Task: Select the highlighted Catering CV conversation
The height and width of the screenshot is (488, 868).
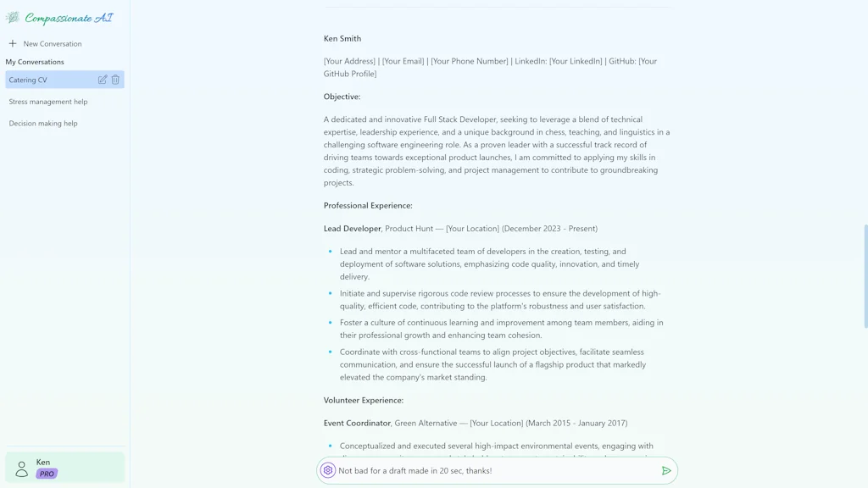Action: [51, 79]
